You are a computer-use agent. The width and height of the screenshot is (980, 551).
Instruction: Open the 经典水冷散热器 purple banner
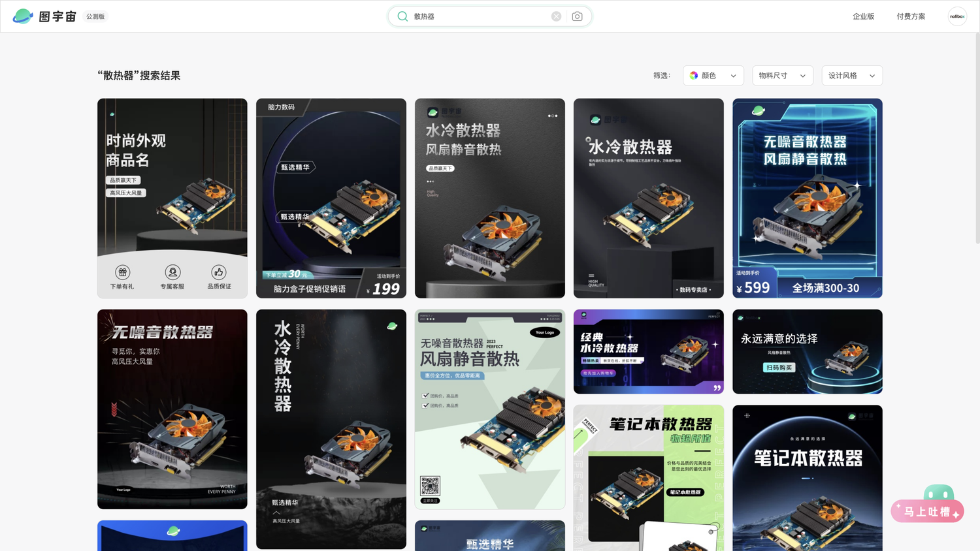(649, 352)
